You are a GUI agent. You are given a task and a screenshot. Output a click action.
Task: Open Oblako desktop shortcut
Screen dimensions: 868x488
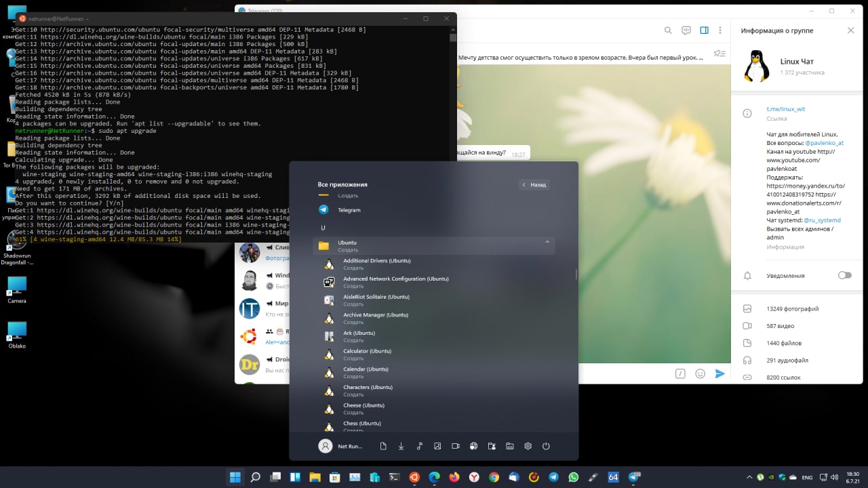pos(17,334)
